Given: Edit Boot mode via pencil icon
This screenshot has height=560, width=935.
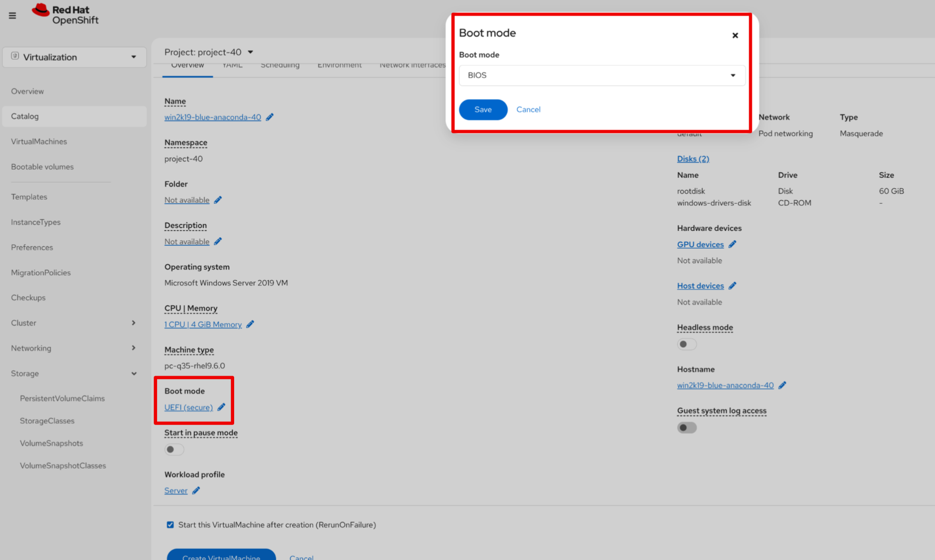Looking at the screenshot, I should 221,407.
